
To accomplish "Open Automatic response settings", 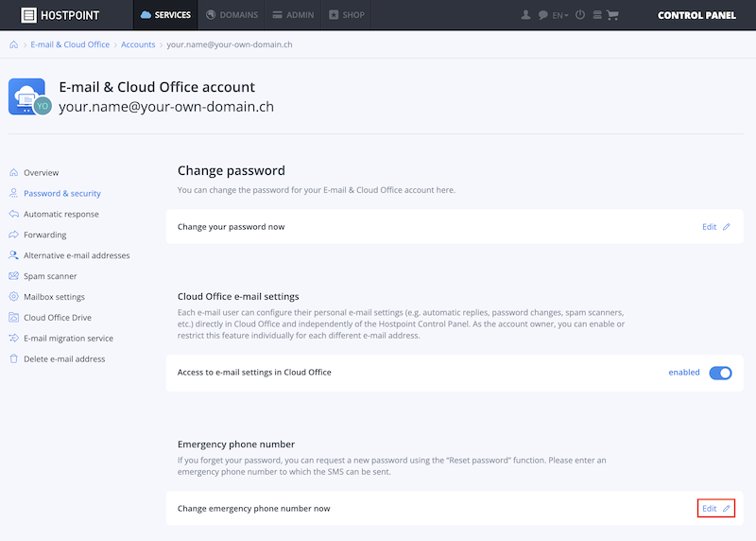I will point(61,215).
